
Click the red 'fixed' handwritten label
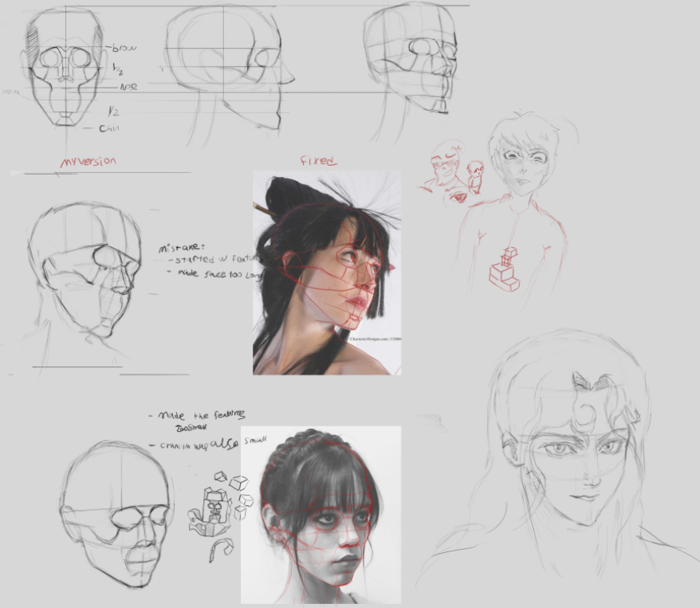[318, 161]
